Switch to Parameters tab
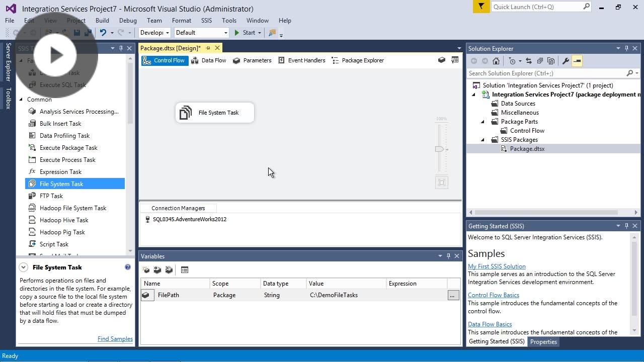 click(x=252, y=60)
